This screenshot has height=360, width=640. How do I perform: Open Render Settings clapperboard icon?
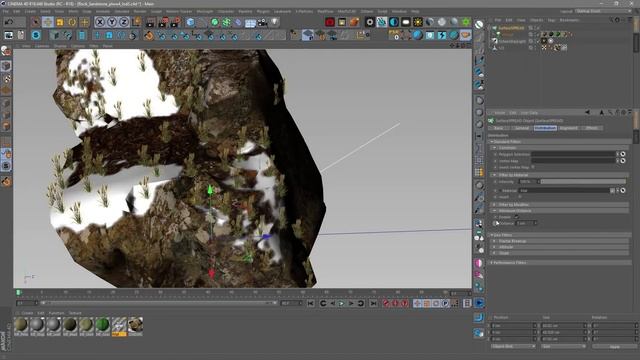point(176,22)
